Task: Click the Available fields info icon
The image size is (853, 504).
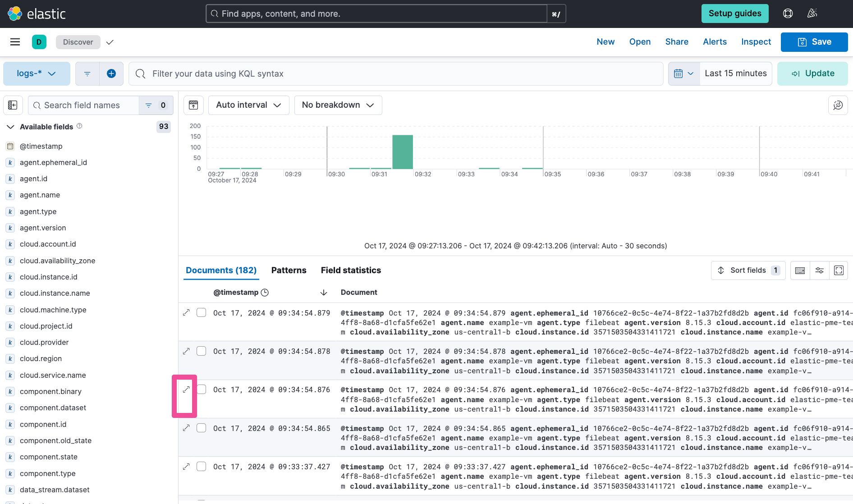Action: 79,126
